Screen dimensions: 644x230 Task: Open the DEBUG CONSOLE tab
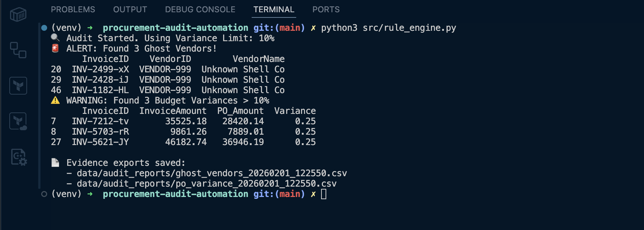(200, 10)
